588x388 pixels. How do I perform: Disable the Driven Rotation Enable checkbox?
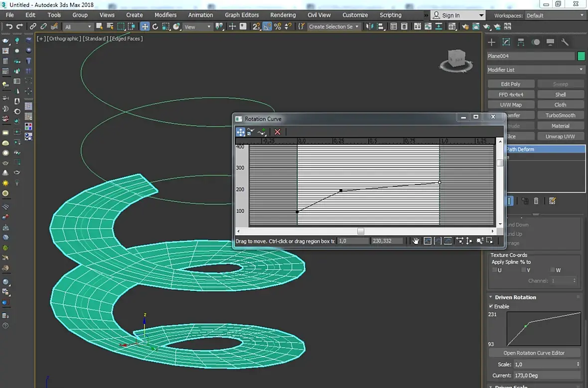(x=491, y=306)
